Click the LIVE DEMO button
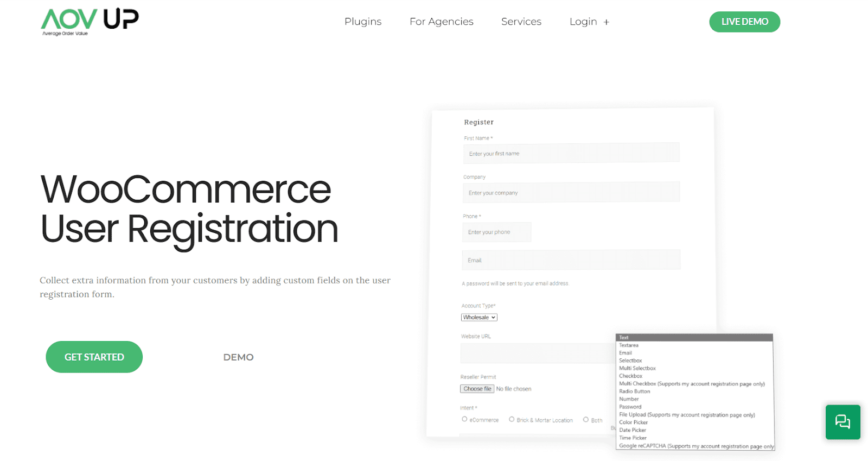The width and height of the screenshot is (868, 461). pos(745,22)
